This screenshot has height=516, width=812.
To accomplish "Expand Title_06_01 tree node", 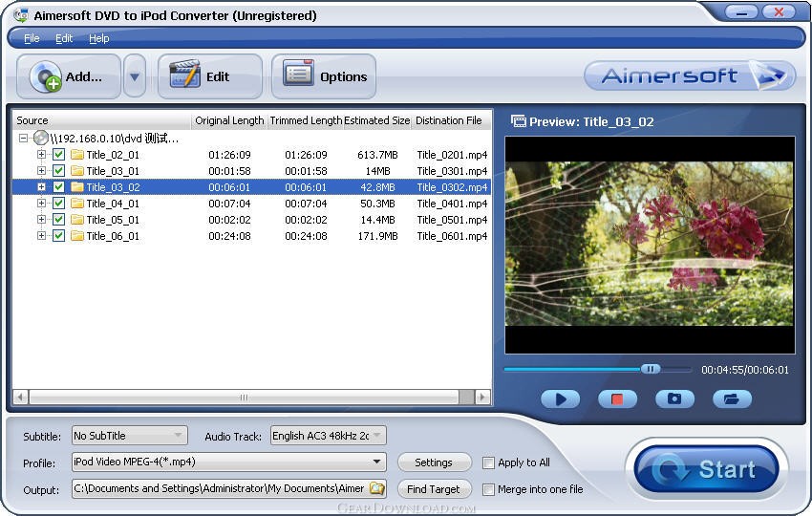I will click(x=41, y=236).
